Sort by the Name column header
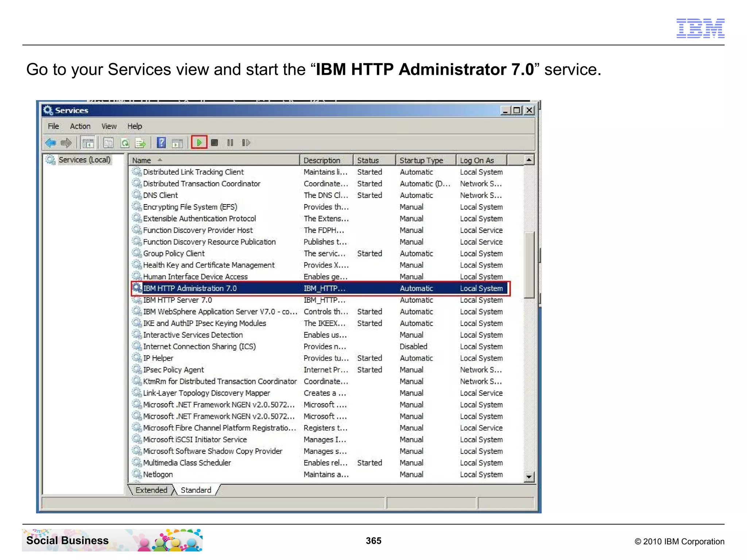The height and width of the screenshot is (560, 747). click(214, 160)
